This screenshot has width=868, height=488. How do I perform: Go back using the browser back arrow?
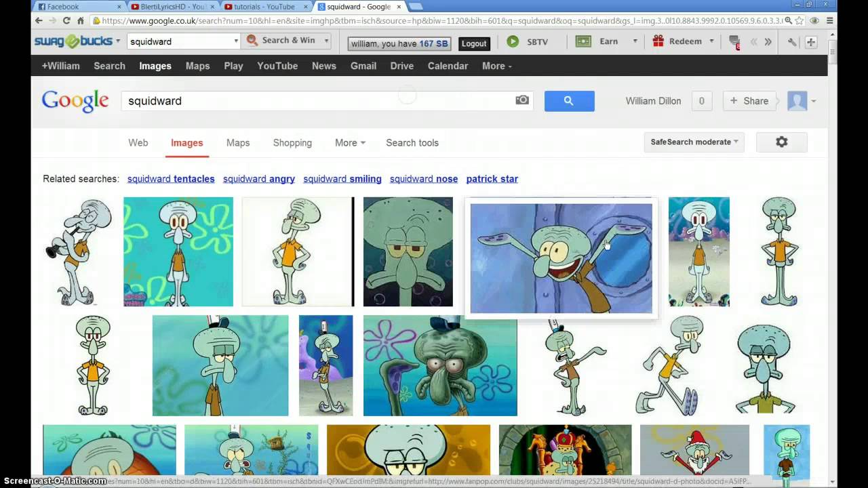point(39,21)
